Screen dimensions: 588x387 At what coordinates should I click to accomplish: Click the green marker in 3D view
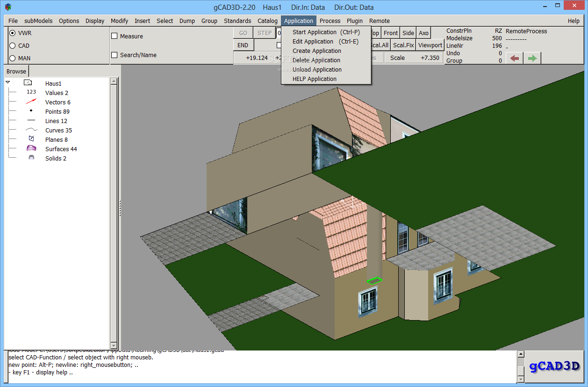[x=374, y=280]
